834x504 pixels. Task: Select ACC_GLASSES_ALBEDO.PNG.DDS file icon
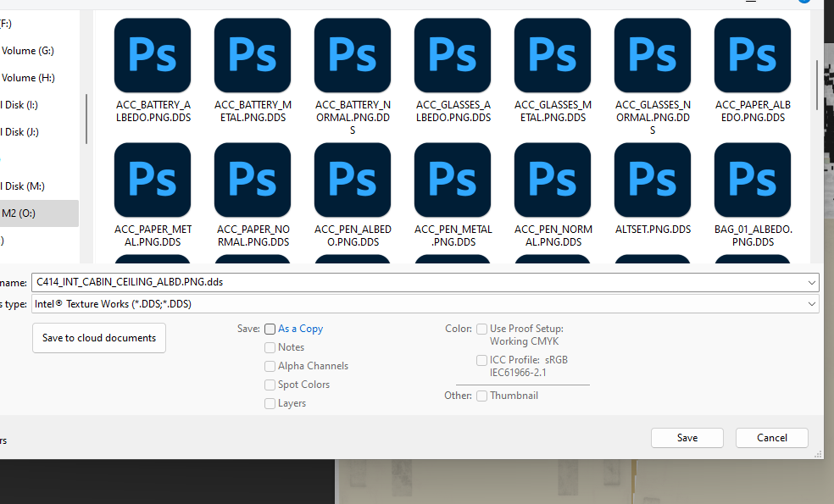[453, 55]
